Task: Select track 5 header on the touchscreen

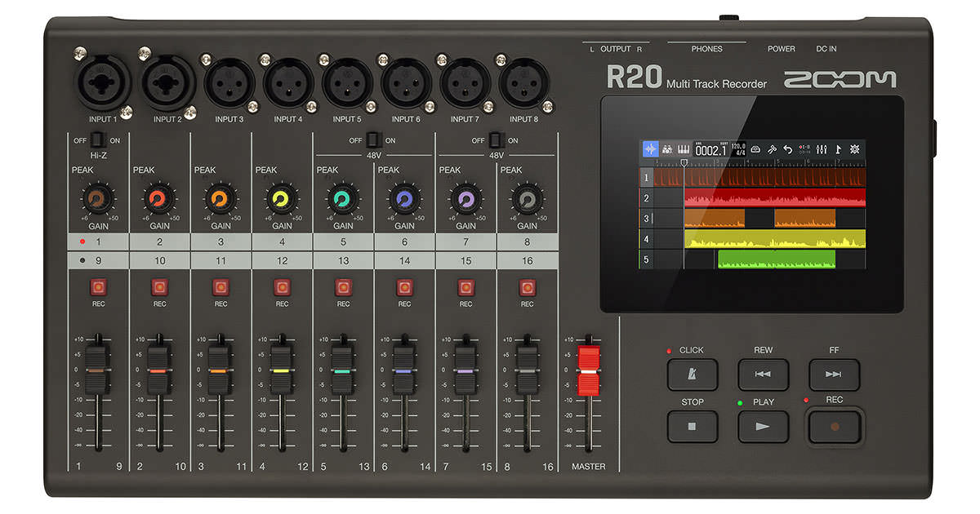Action: (x=646, y=259)
